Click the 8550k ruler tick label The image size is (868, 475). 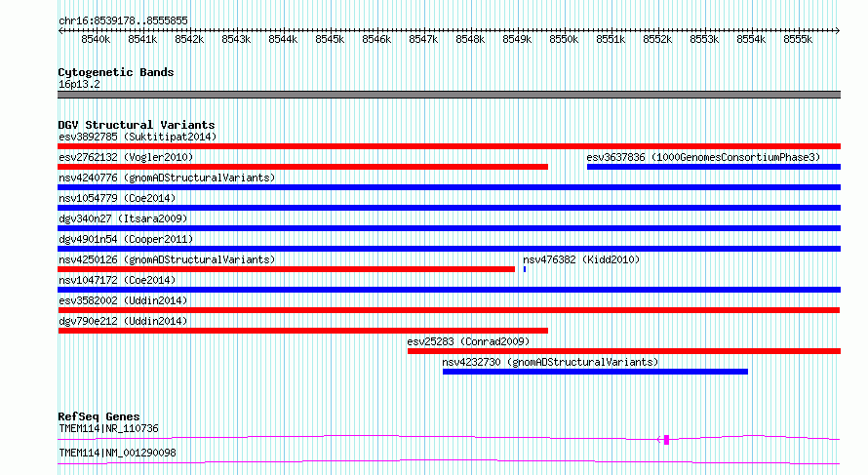[x=564, y=39]
